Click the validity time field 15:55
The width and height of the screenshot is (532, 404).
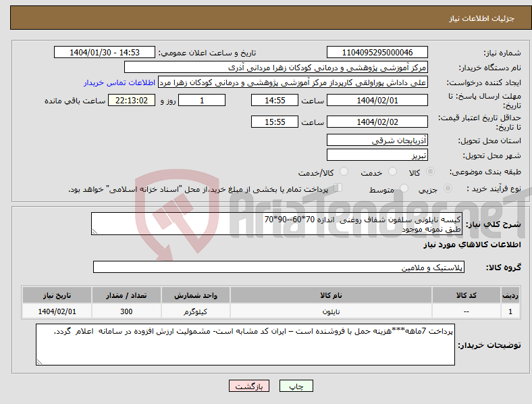click(275, 122)
